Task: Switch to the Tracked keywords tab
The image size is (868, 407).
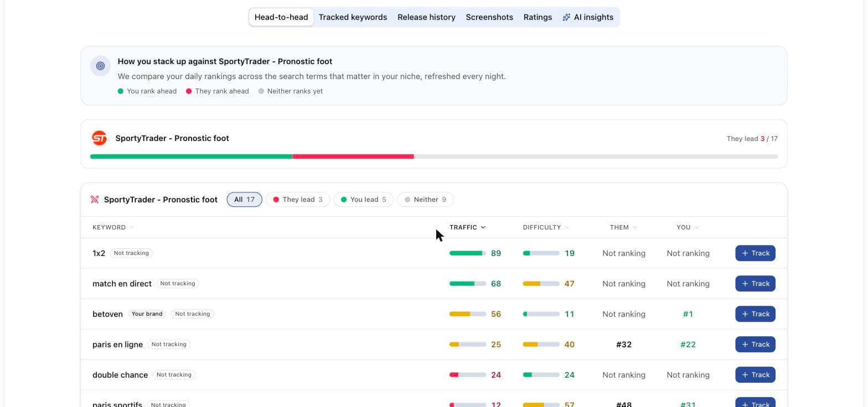Action: coord(353,17)
